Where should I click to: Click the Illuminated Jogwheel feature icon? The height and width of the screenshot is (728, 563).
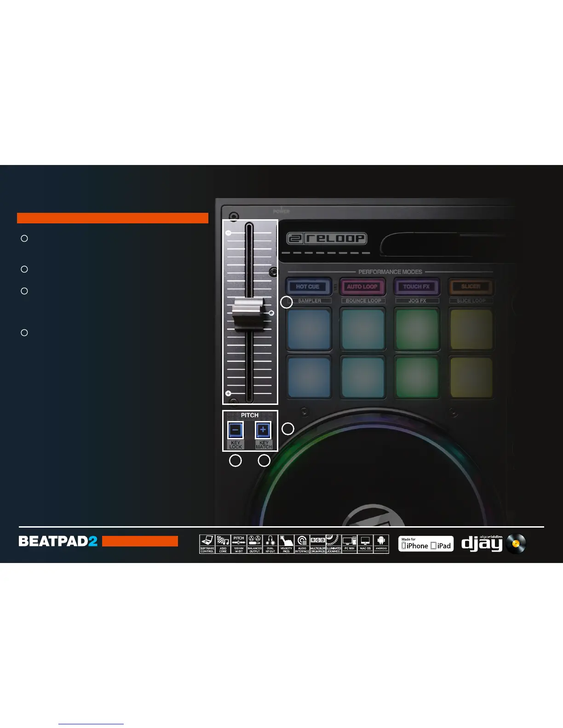pyautogui.click(x=333, y=544)
